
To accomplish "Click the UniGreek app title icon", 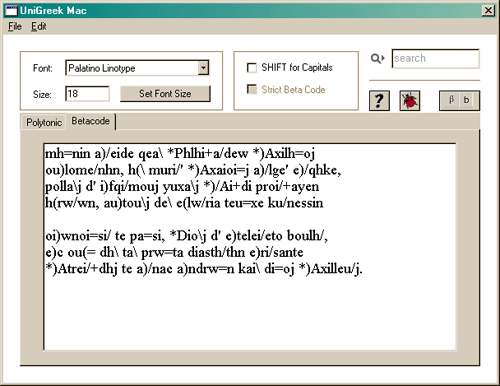I will [x=11, y=10].
